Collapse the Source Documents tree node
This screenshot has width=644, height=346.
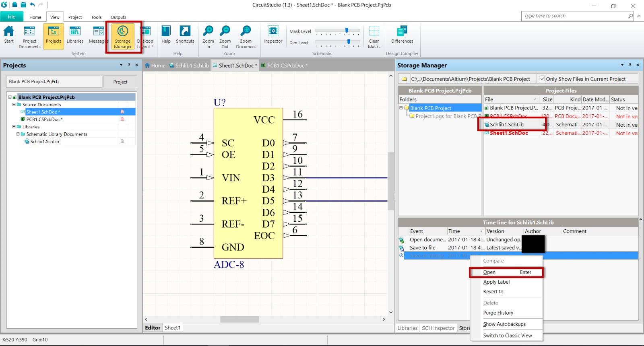click(x=14, y=105)
